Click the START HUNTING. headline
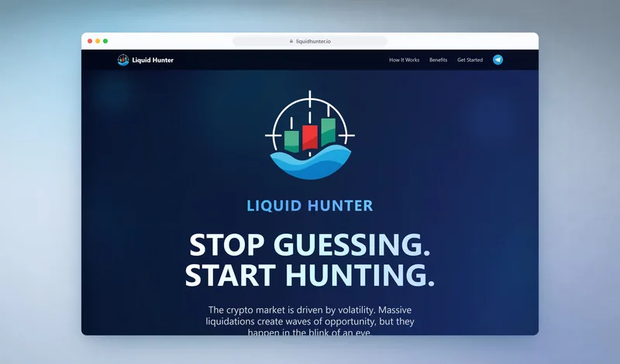Viewport: 620px width, 364px height. pos(310,275)
